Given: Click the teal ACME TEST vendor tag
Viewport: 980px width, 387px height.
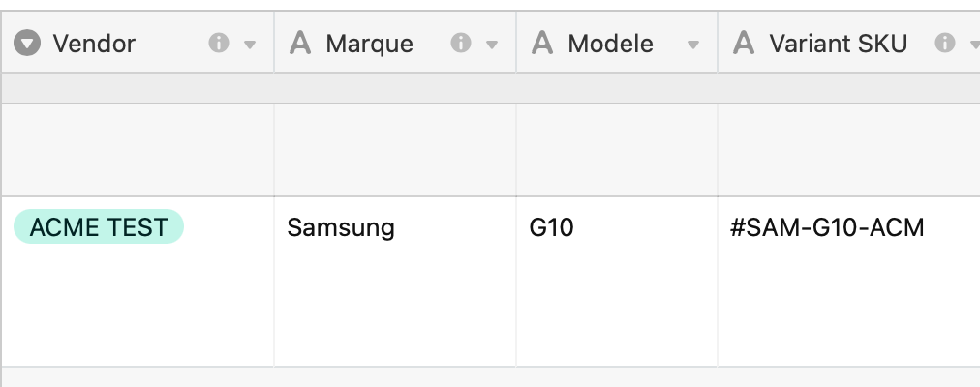Looking at the screenshot, I should pos(99,226).
